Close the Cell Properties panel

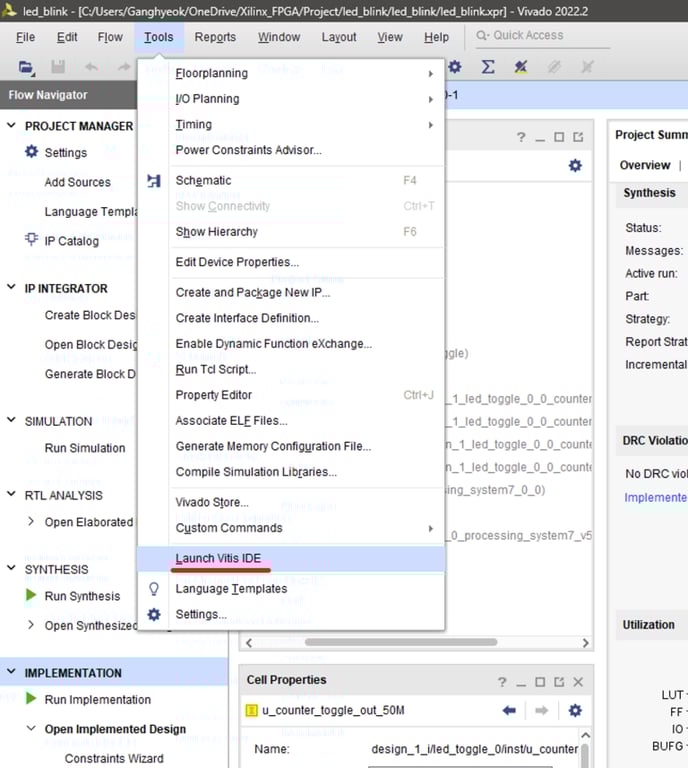[578, 682]
